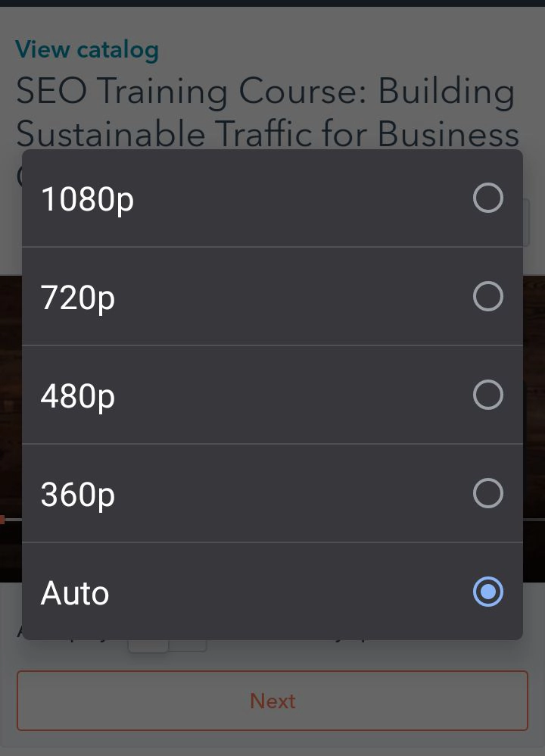Enable the 360p radio option

tap(487, 493)
